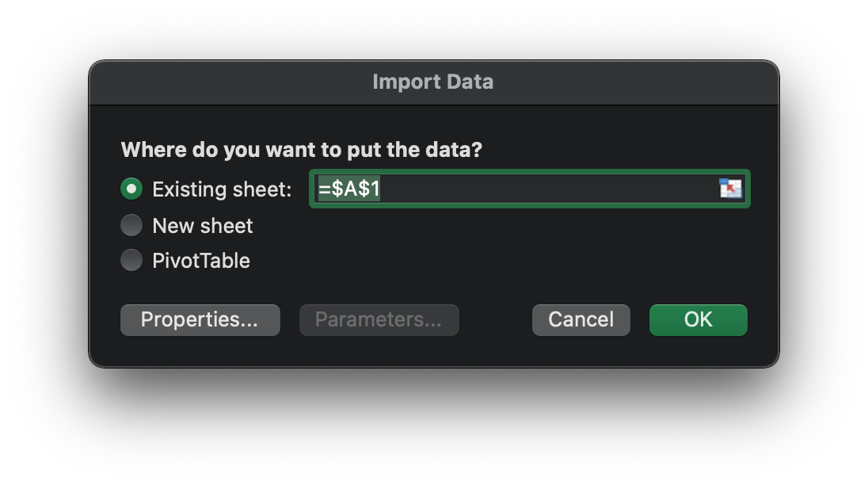Click inside the =$A$1 cell reference field

(529, 189)
